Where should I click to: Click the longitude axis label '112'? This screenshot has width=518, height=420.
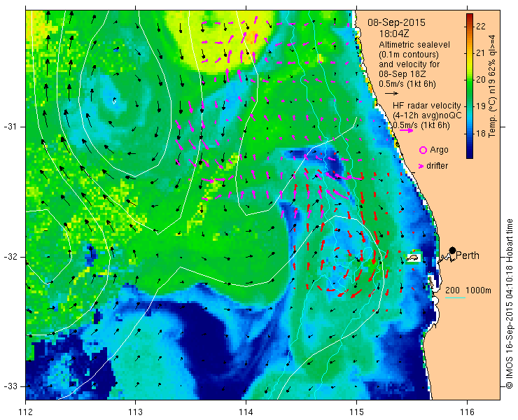point(26,412)
